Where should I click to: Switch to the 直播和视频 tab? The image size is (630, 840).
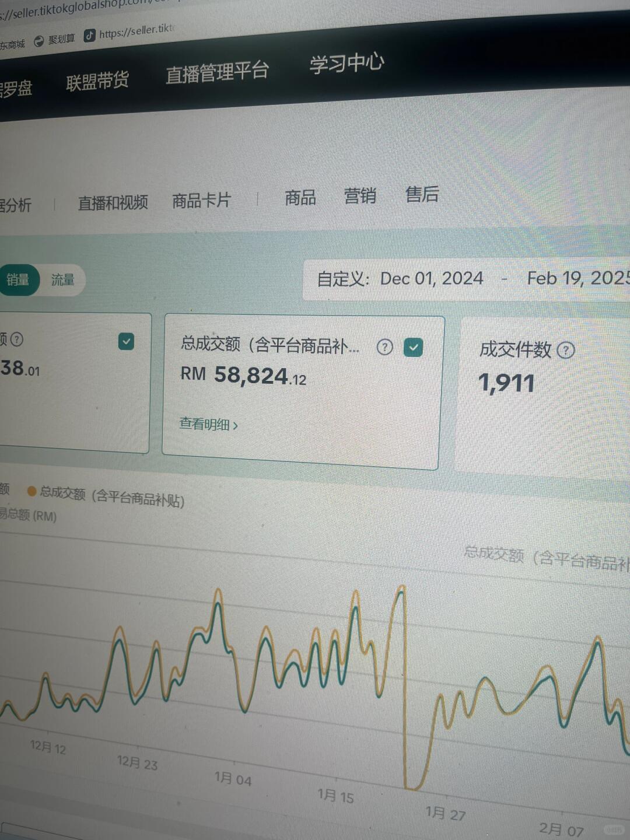pyautogui.click(x=113, y=202)
